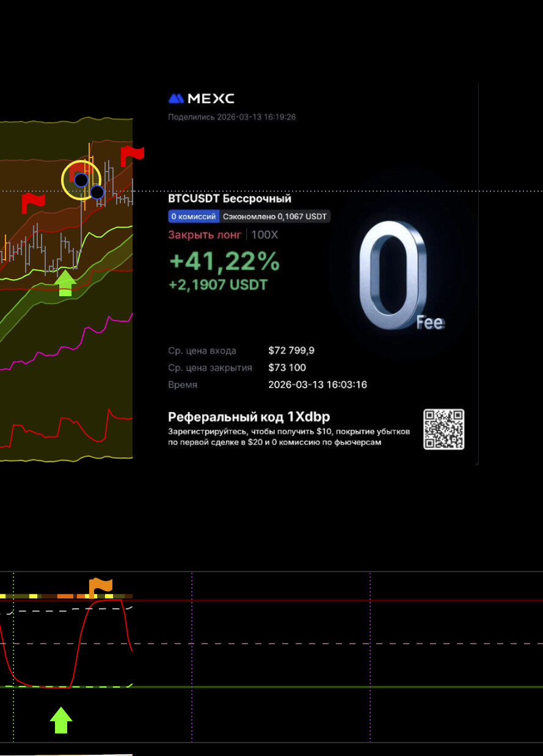
Task: Click blue dot inside the yellow circle
Action: click(81, 180)
